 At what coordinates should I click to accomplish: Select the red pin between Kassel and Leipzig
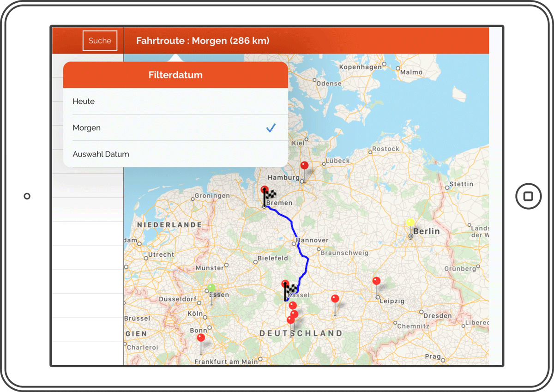[x=335, y=299]
